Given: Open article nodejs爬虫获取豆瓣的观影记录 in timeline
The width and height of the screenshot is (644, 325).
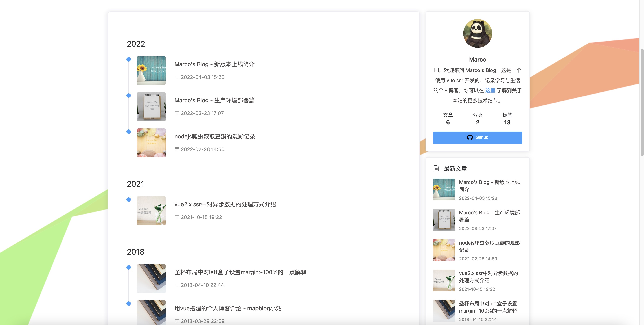Looking at the screenshot, I should pos(214,137).
